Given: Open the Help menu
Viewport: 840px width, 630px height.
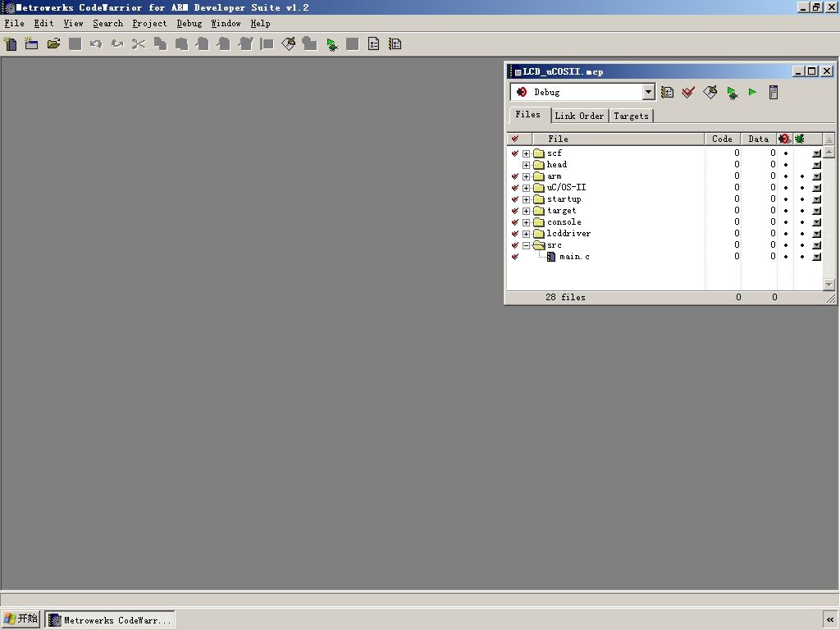Looking at the screenshot, I should click(260, 24).
